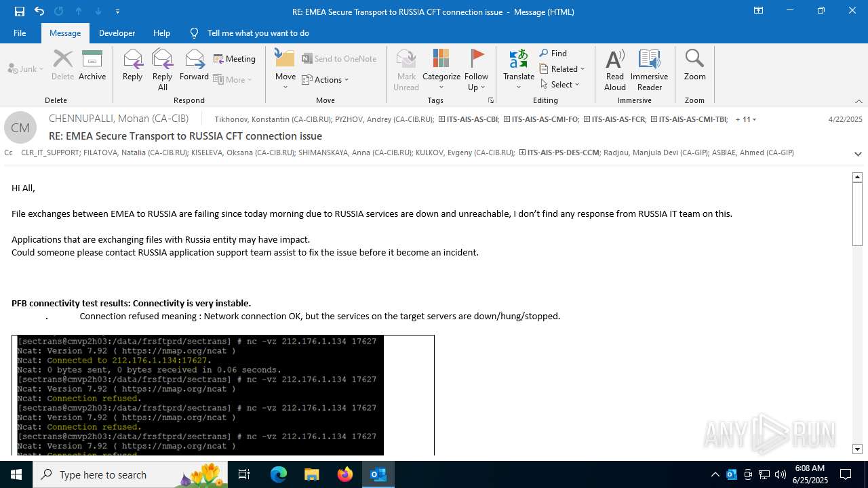Click sender avatar CM
868x488 pixels.
[x=20, y=127]
